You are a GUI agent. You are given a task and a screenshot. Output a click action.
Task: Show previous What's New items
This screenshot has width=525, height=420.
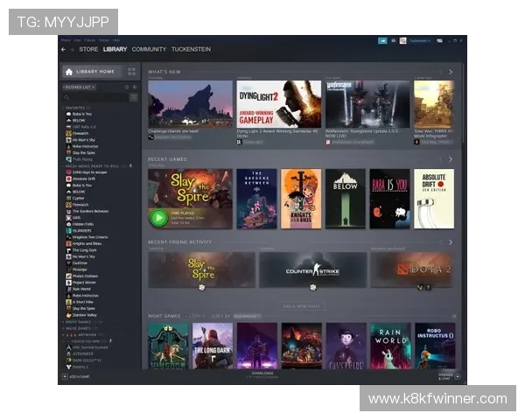[x=441, y=72]
